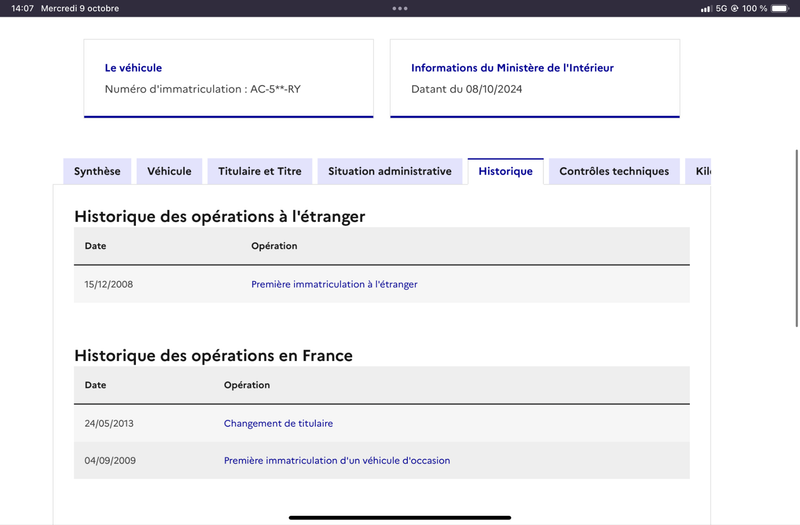The width and height of the screenshot is (800, 525).
Task: Tap the cellular signal bars icon
Action: click(706, 9)
